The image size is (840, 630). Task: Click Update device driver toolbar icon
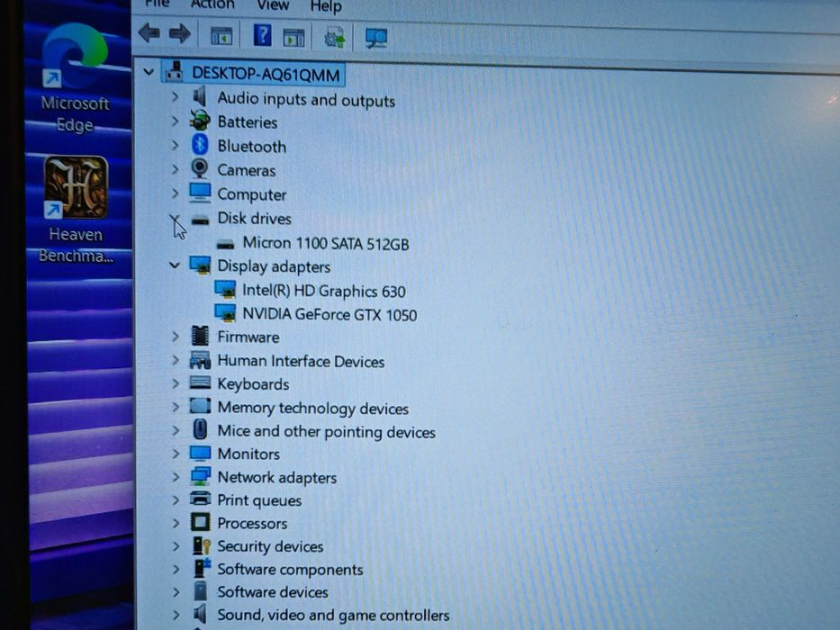[335, 38]
